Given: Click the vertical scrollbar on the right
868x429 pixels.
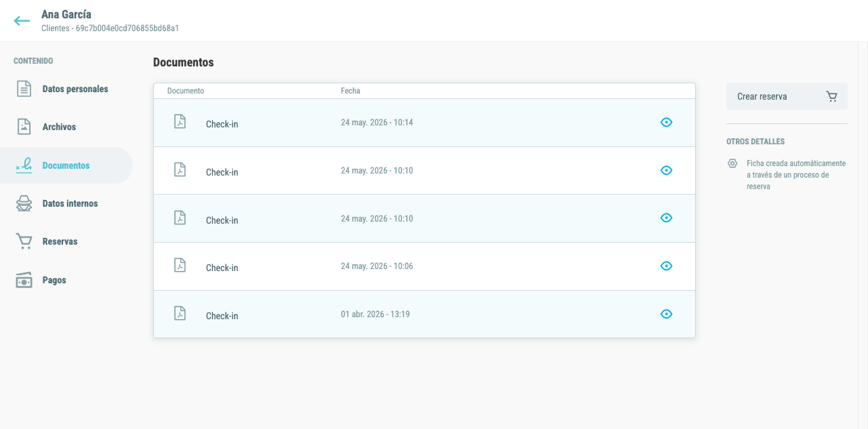Looking at the screenshot, I should [863, 235].
